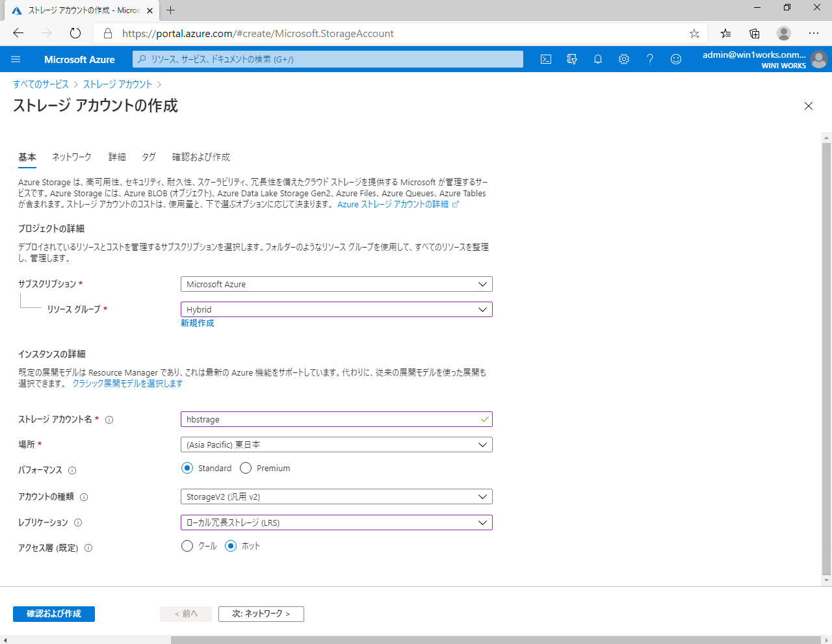Switch to the 基本 tab
832x644 pixels.
(27, 157)
